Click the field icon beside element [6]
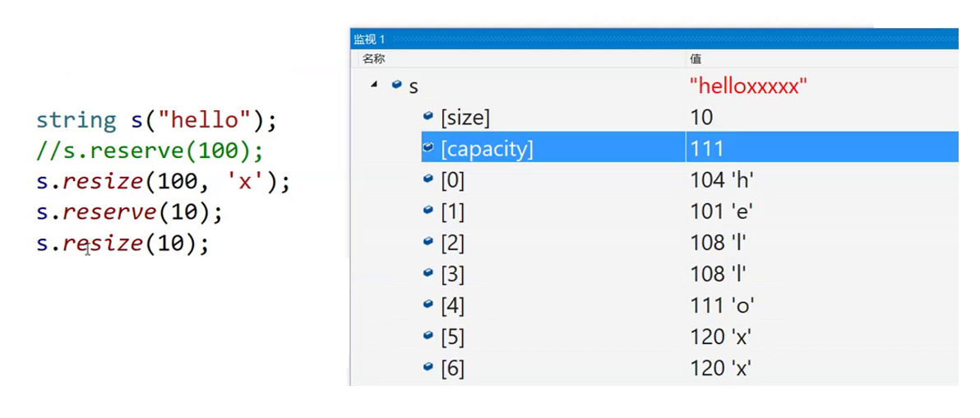980x418 pixels. click(428, 367)
